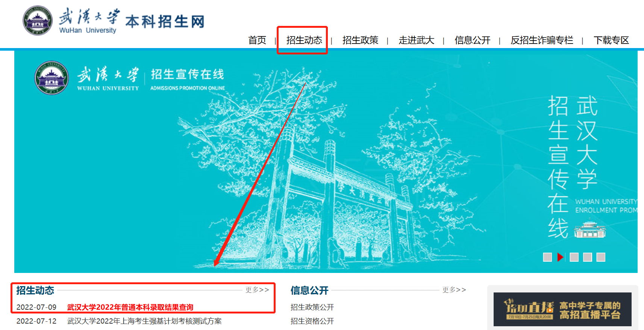The width and height of the screenshot is (644, 330).
Task: Select the first carousel indicator square
Action: [547, 257]
